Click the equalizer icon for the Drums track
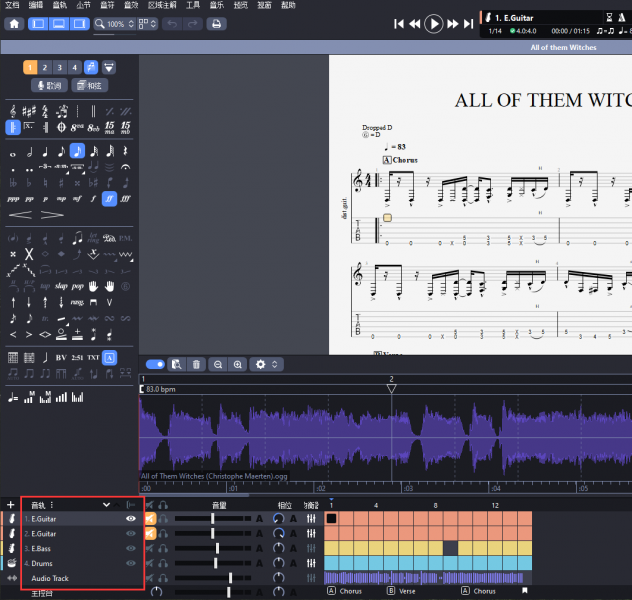The image size is (632, 600). pos(311,563)
